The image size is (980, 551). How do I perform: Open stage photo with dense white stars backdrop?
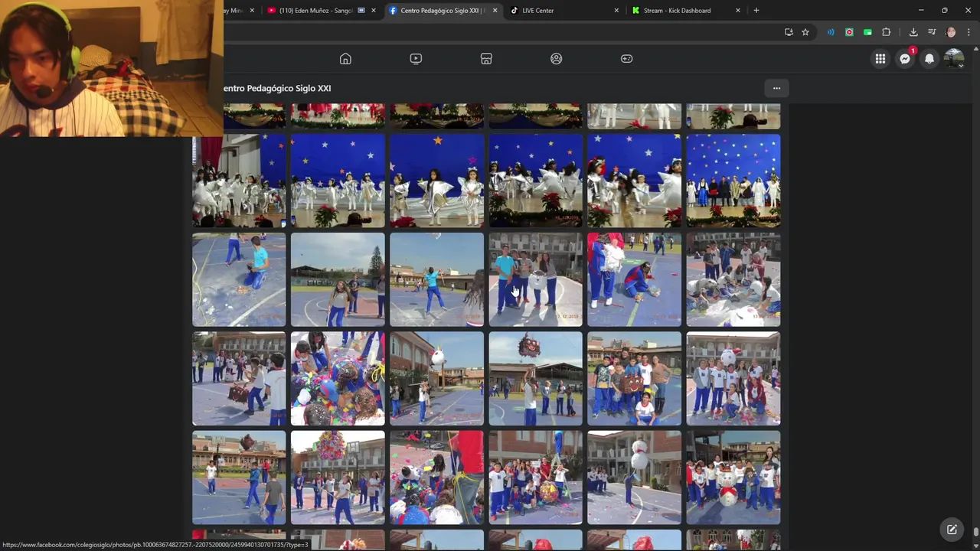point(733,181)
